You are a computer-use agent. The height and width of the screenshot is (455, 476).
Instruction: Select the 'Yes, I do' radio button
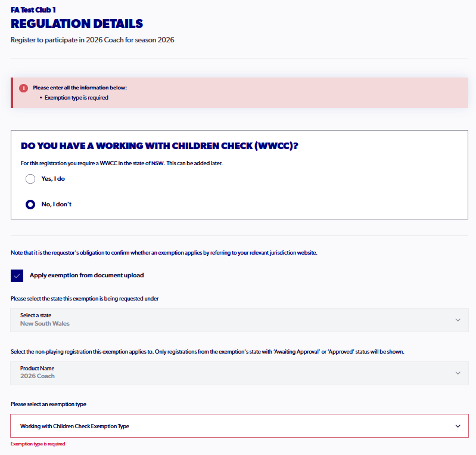tap(30, 179)
